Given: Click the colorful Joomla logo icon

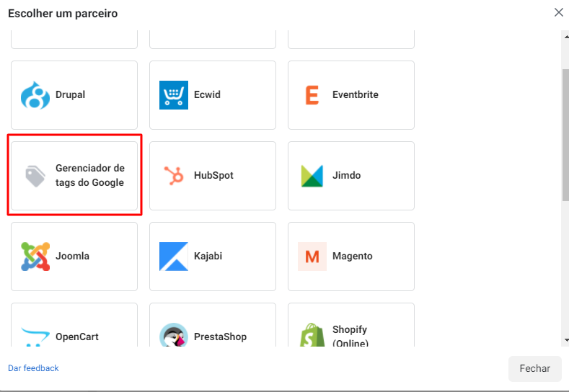Looking at the screenshot, I should [35, 257].
